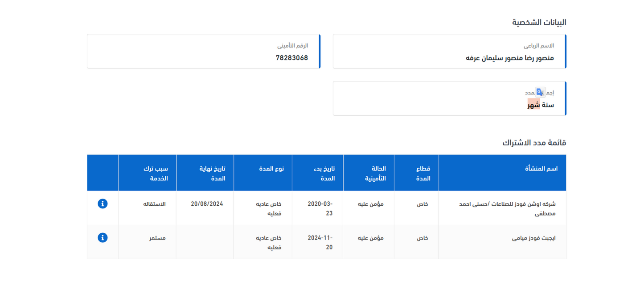This screenshot has height=289, width=644.
Task: Click the end date 20/08/2024 cell
Action: [207, 204]
